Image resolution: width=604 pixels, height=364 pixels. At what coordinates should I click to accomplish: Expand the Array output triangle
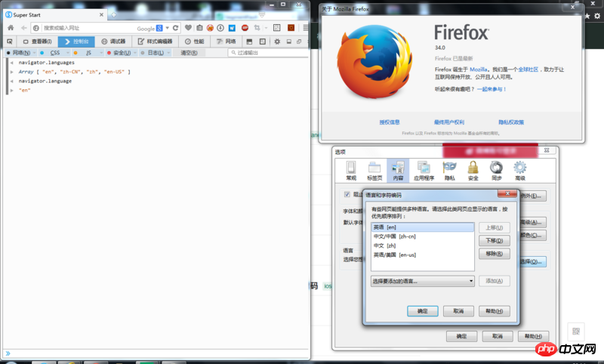[12, 72]
